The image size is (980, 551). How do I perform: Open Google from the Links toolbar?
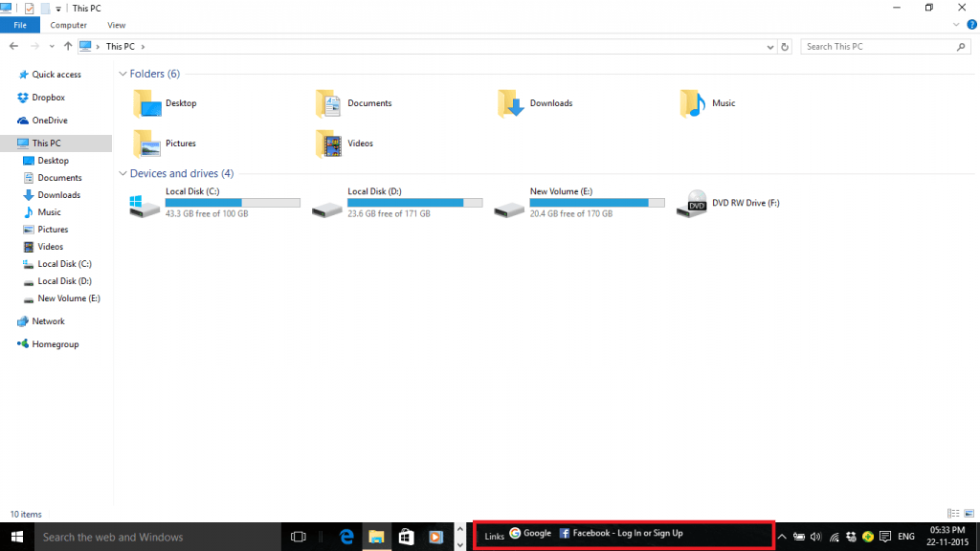pyautogui.click(x=532, y=535)
